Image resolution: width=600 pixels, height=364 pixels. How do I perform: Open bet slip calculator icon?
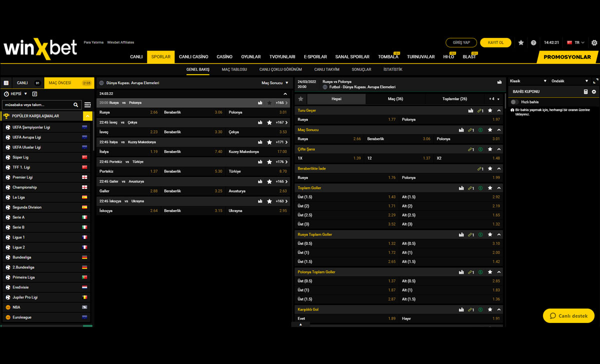click(x=585, y=92)
